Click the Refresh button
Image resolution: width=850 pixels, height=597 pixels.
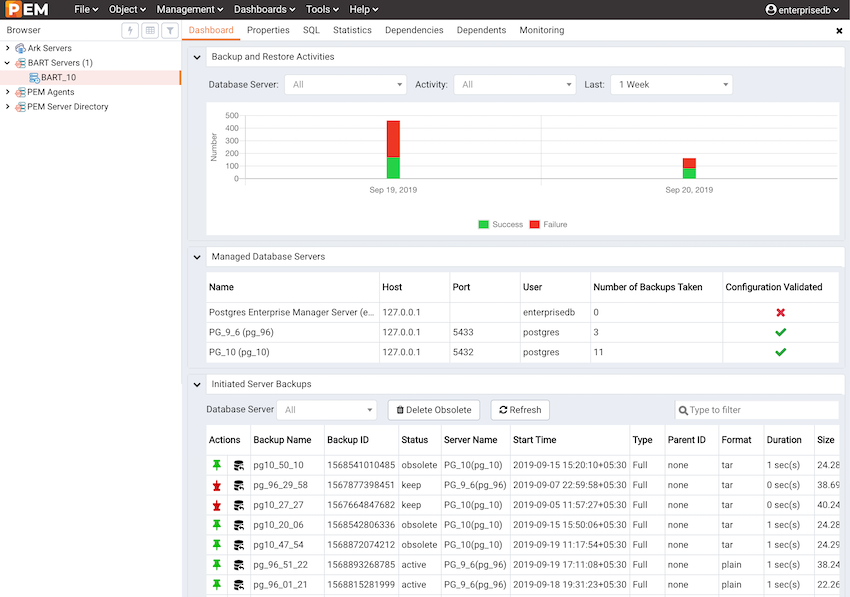520,410
